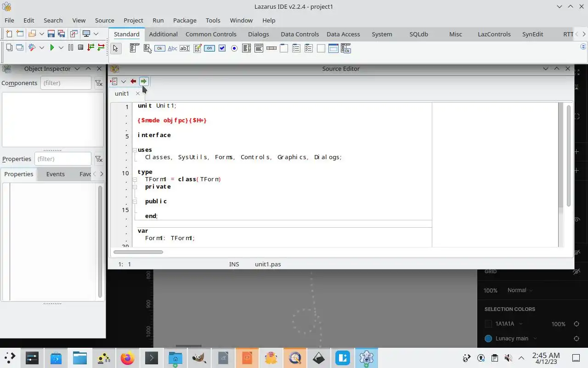Viewport: 588px width, 368px height.
Task: Open the build mode dropdown arrow
Action: tap(41, 47)
